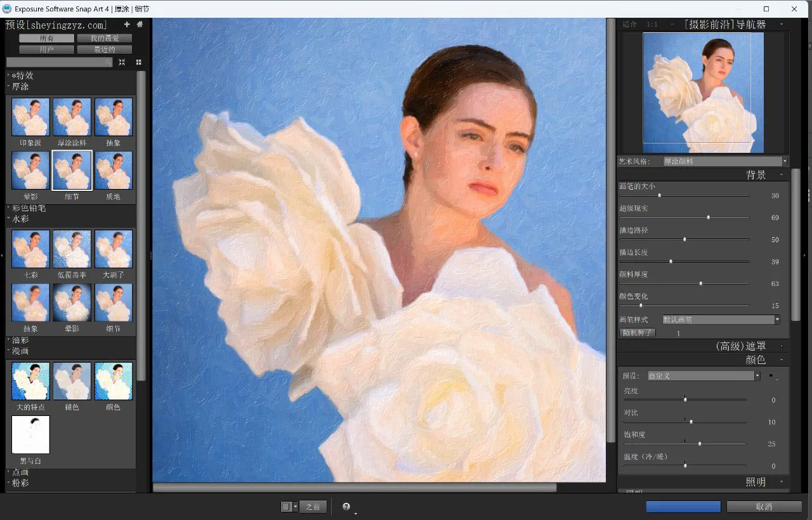
Task: Click the 之前 preview button
Action: pyautogui.click(x=313, y=507)
